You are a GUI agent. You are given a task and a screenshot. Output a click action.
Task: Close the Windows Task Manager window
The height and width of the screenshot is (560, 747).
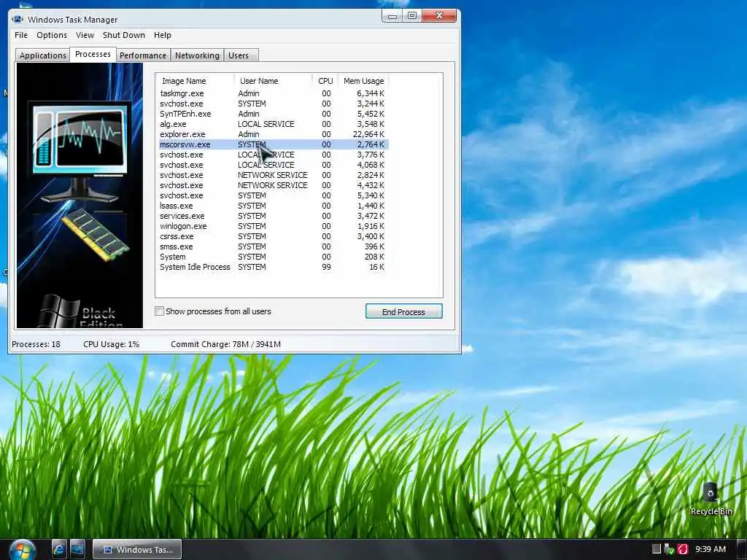pos(439,16)
